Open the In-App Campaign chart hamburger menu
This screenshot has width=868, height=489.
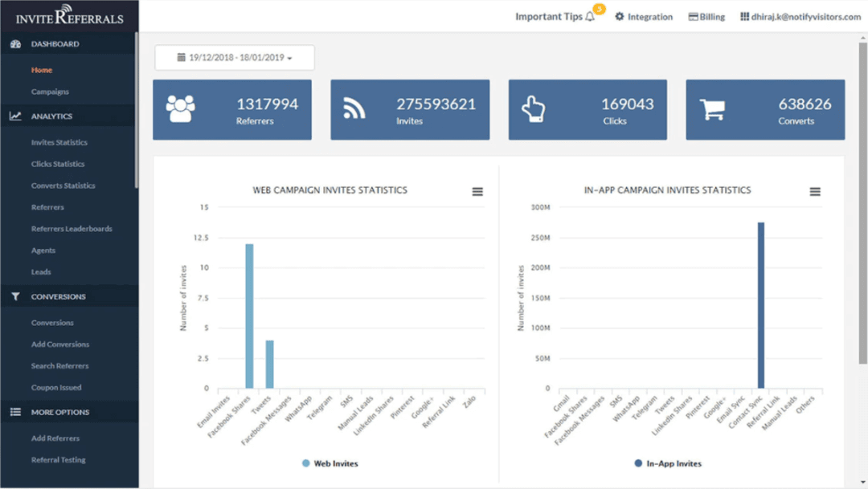coord(815,192)
